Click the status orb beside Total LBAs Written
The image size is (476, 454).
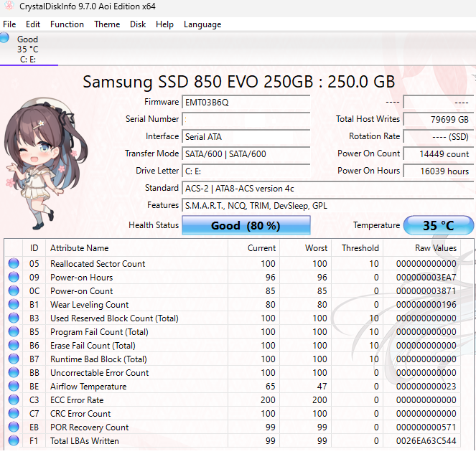[x=13, y=441]
